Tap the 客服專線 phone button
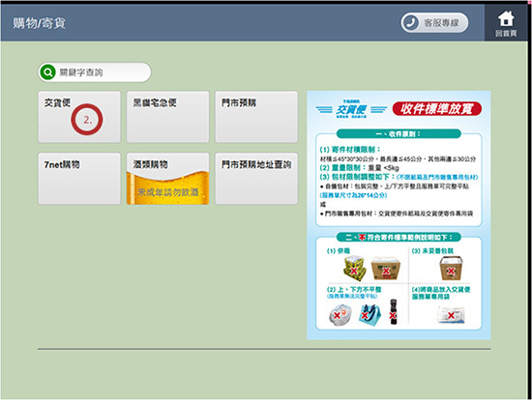Viewport: 532px width, 400px height. tap(434, 23)
